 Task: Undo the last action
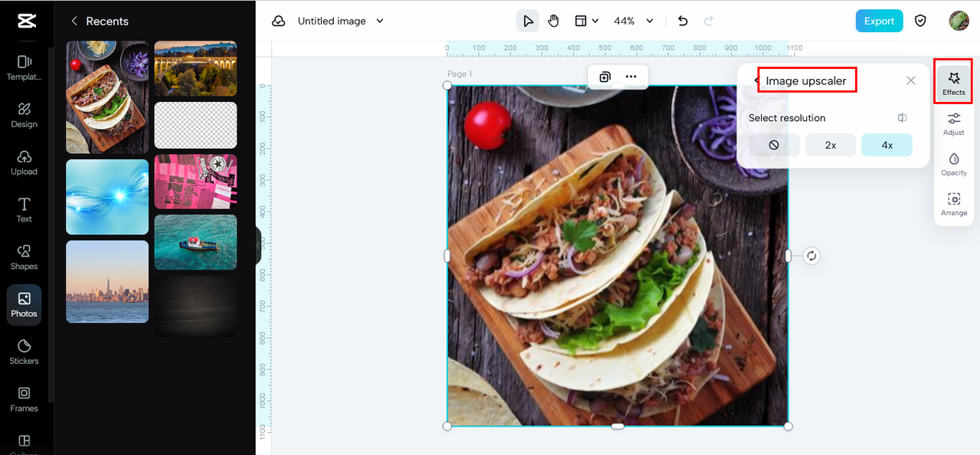(x=683, y=21)
